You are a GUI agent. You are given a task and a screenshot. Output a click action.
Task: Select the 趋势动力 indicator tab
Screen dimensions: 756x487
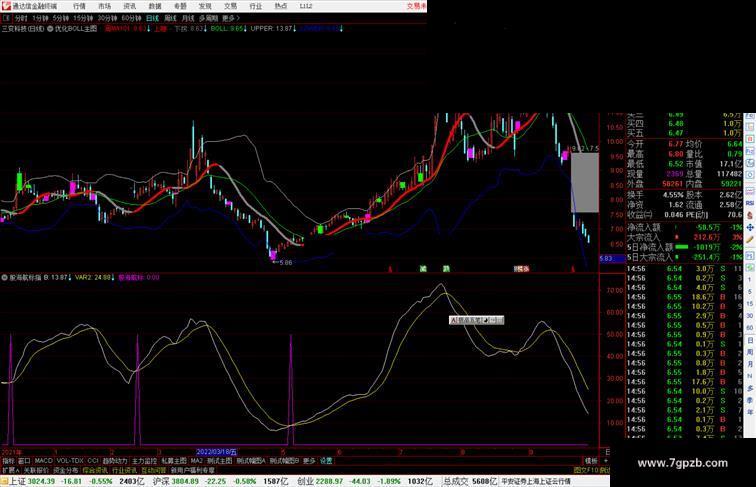115,461
